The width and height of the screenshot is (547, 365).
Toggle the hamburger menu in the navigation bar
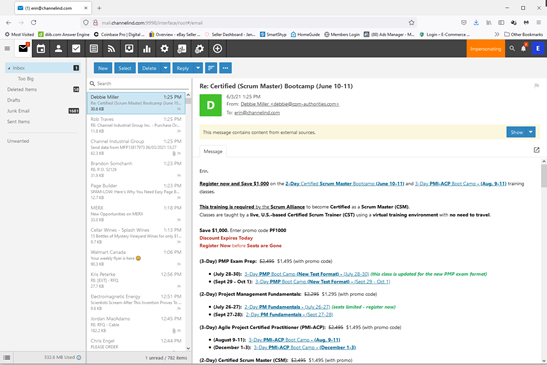(x=7, y=49)
